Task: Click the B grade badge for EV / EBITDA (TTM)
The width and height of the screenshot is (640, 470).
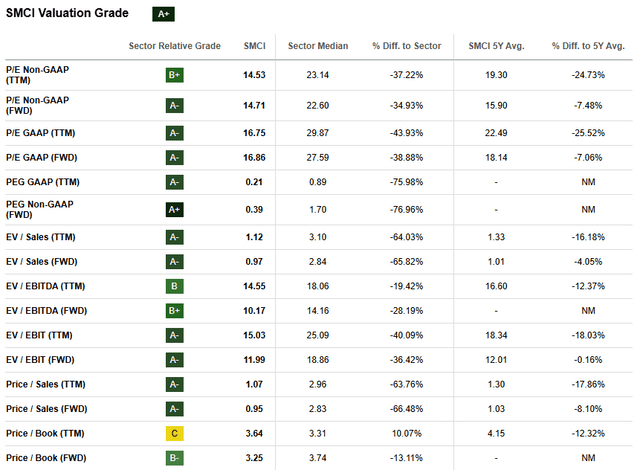Action: (x=175, y=286)
